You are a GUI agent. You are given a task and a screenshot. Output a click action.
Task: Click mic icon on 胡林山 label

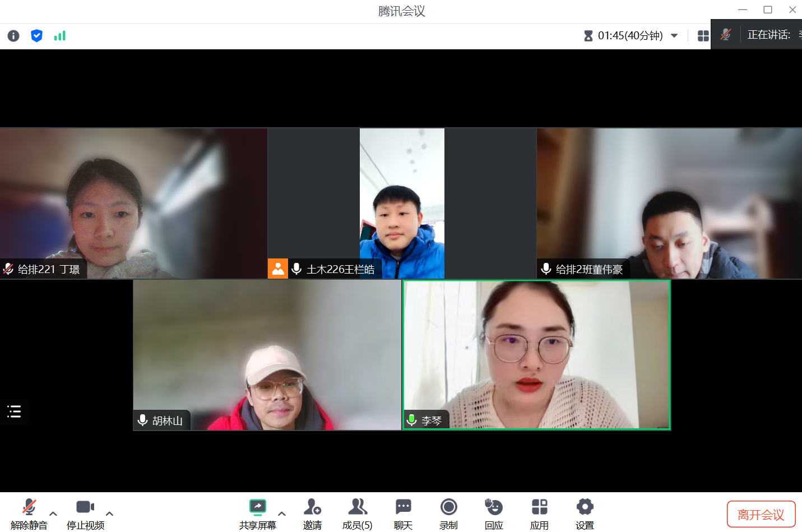142,420
